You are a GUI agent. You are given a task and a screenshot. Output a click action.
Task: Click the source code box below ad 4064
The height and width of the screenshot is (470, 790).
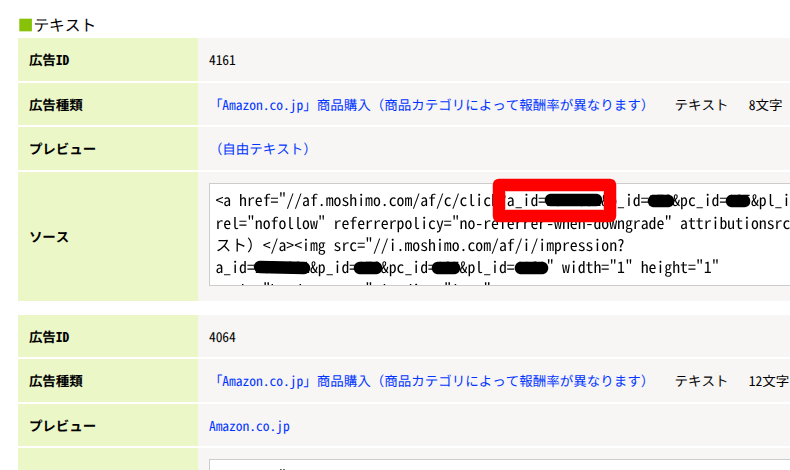click(x=499, y=464)
